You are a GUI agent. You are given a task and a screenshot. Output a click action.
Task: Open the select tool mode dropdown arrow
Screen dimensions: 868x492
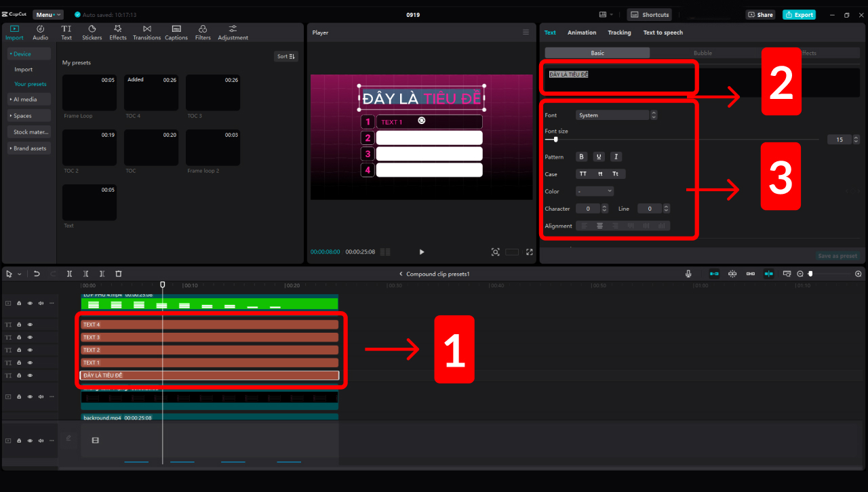[x=19, y=274]
